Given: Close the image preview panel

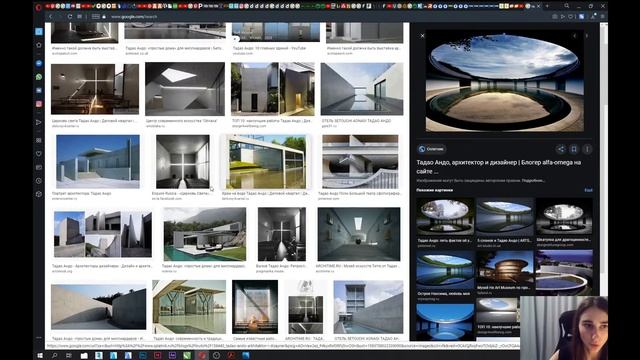Looking at the screenshot, I should 422,36.
